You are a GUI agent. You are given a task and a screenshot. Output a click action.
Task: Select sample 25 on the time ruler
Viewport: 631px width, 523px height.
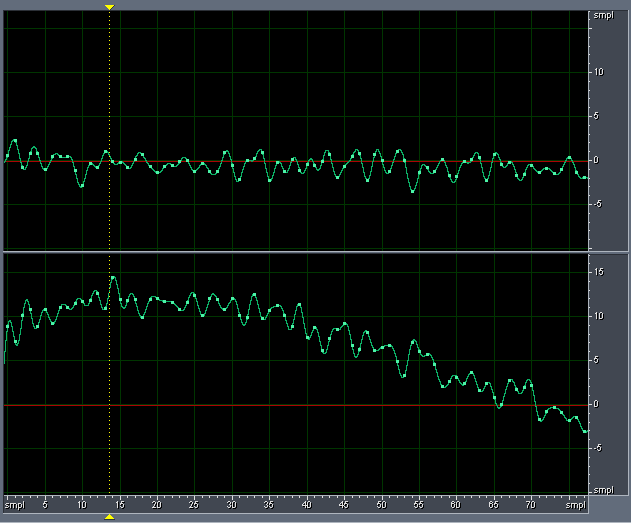194,504
